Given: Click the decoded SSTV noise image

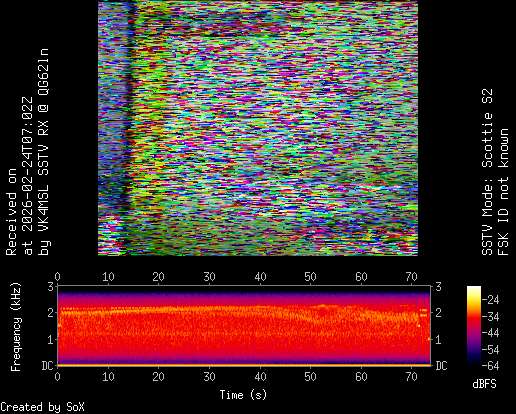Looking at the screenshot, I should 258,128.
